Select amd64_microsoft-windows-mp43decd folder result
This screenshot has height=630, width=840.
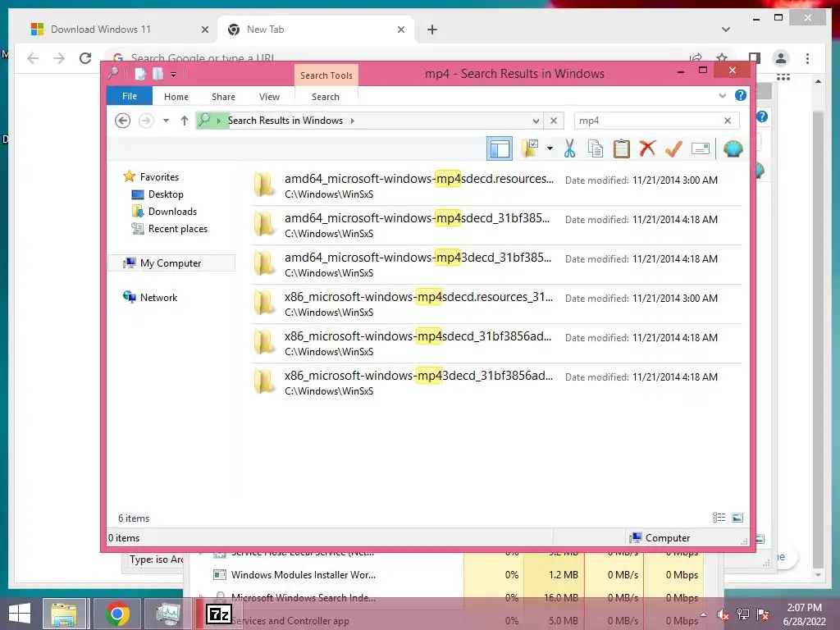pyautogui.click(x=497, y=264)
